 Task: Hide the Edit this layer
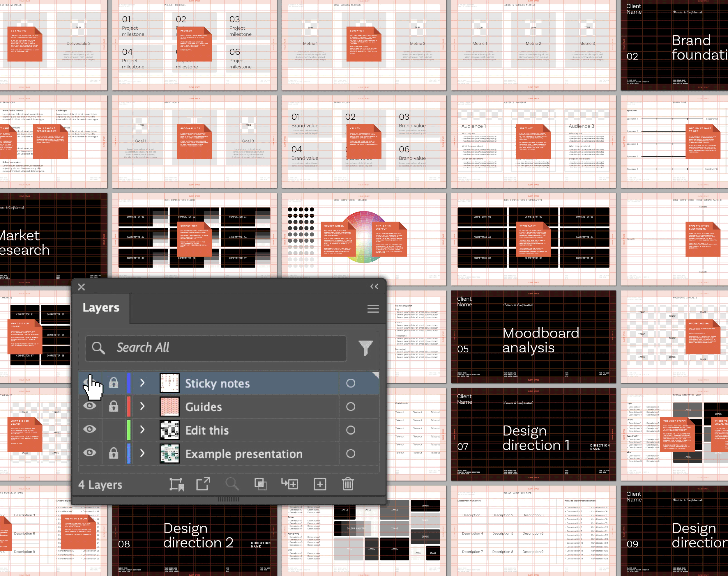tap(90, 429)
